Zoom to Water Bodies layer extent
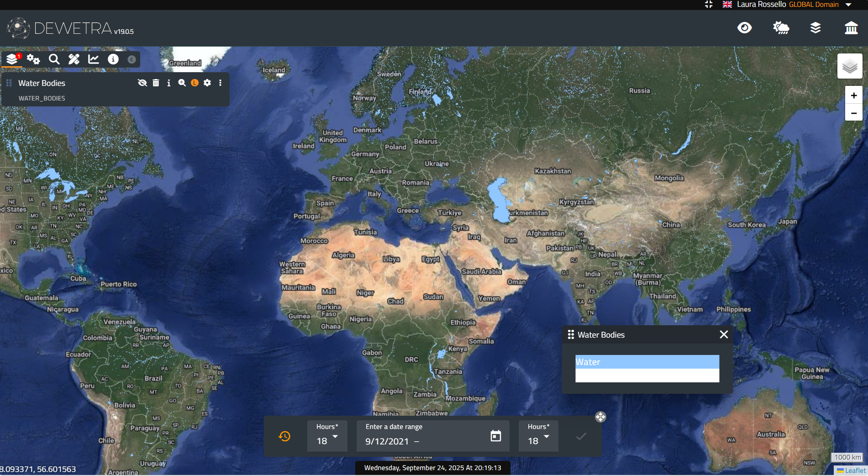868x476 pixels. [x=182, y=83]
